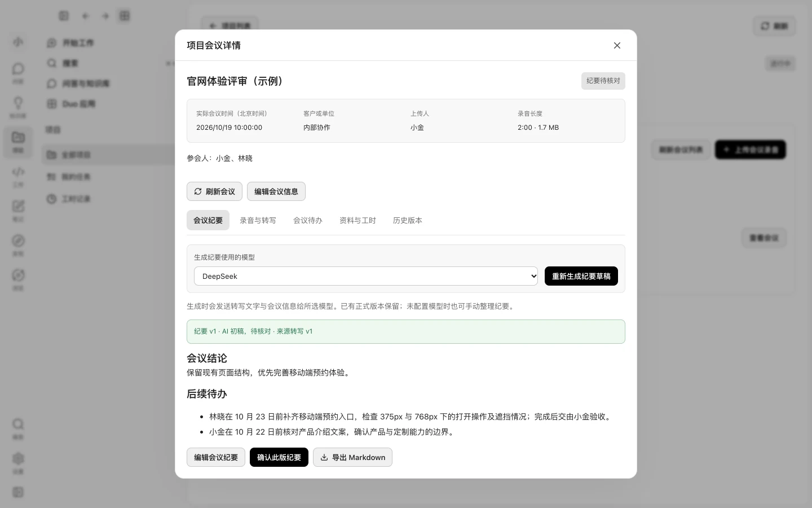Open the settings gear icon in left rail
The width and height of the screenshot is (812, 508).
coord(18,458)
